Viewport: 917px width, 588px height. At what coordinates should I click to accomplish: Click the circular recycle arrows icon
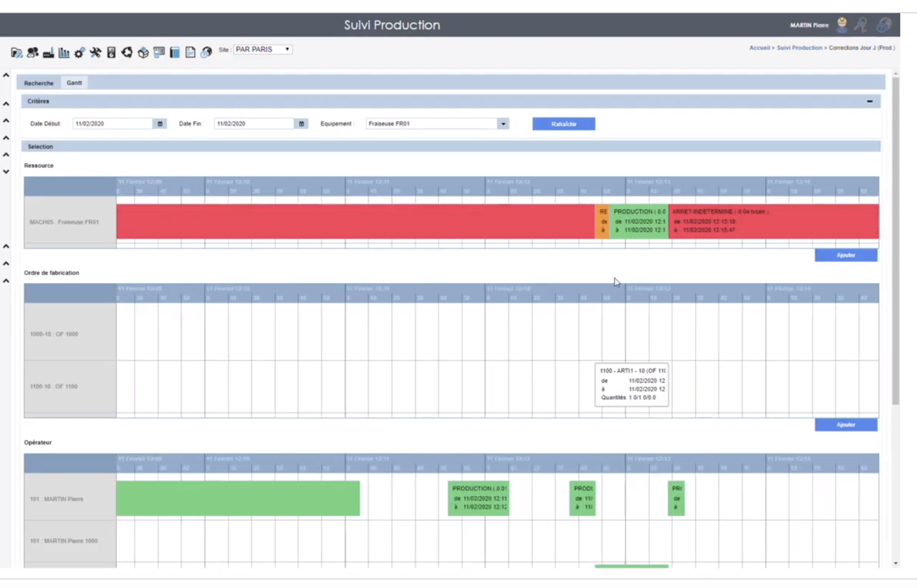click(127, 53)
